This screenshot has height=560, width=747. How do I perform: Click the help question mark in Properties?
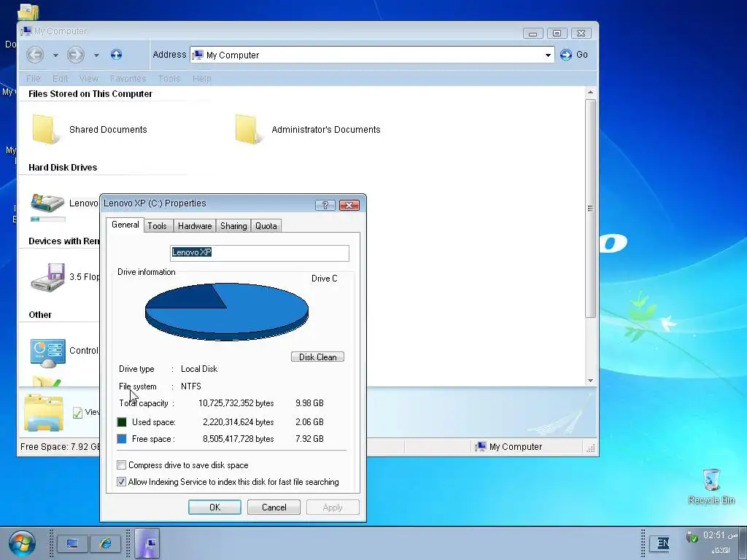(x=325, y=205)
